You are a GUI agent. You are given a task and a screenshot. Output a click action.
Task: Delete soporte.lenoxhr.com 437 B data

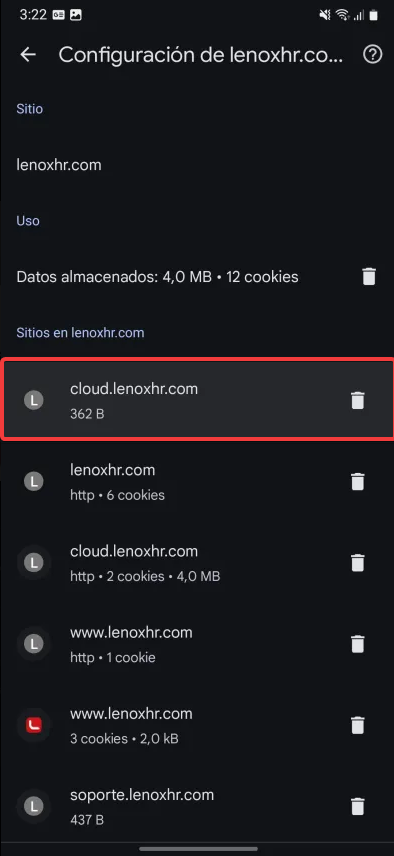(357, 806)
